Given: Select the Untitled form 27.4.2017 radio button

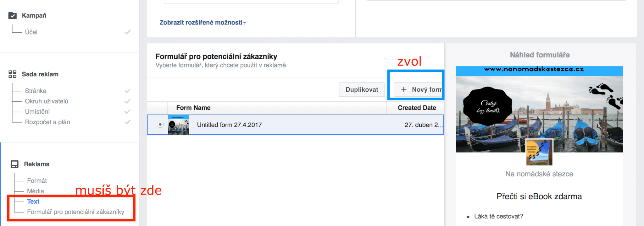Looking at the screenshot, I should click(x=160, y=125).
